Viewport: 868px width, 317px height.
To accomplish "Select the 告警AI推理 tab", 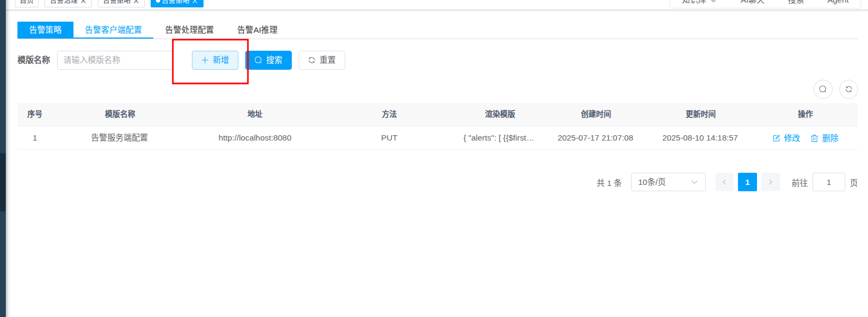I will click(x=257, y=30).
